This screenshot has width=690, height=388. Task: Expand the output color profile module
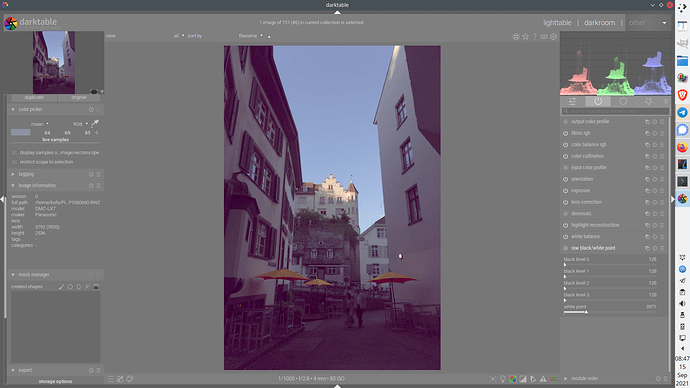[x=590, y=122]
